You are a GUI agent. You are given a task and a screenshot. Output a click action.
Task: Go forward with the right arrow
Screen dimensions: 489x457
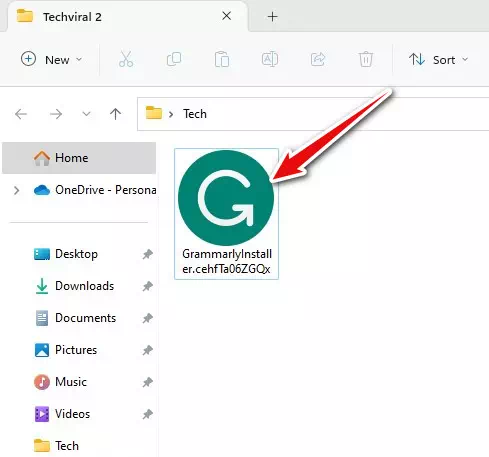pyautogui.click(x=56, y=114)
